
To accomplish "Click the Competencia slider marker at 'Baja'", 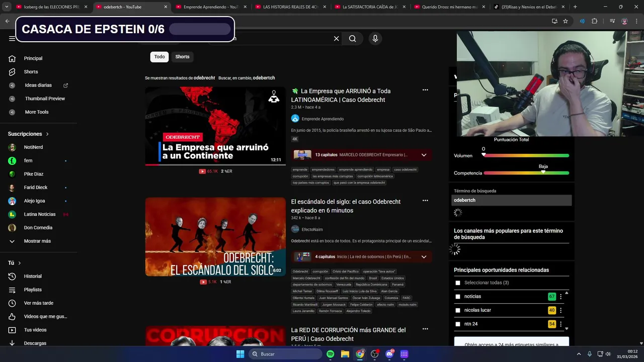I will point(543,172).
